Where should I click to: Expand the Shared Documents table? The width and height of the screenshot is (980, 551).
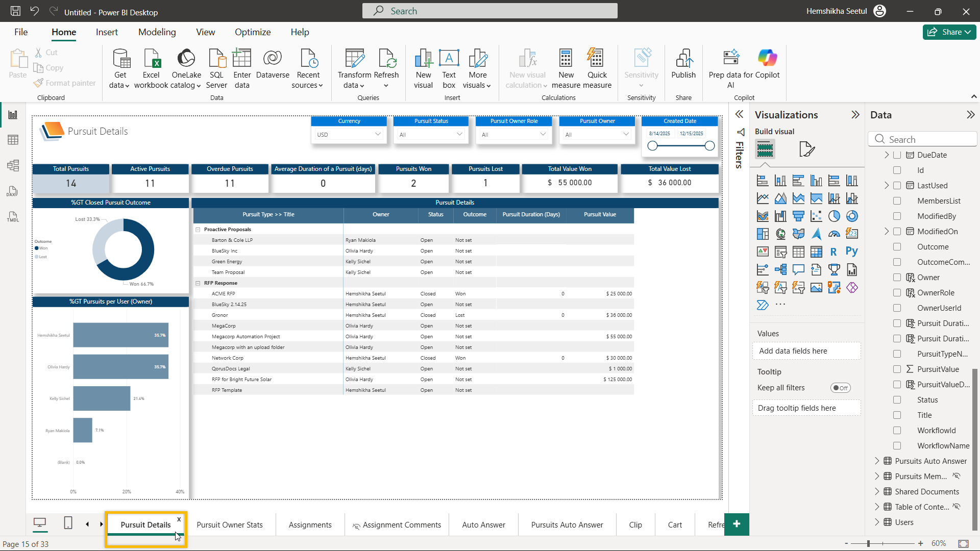pyautogui.click(x=877, y=492)
